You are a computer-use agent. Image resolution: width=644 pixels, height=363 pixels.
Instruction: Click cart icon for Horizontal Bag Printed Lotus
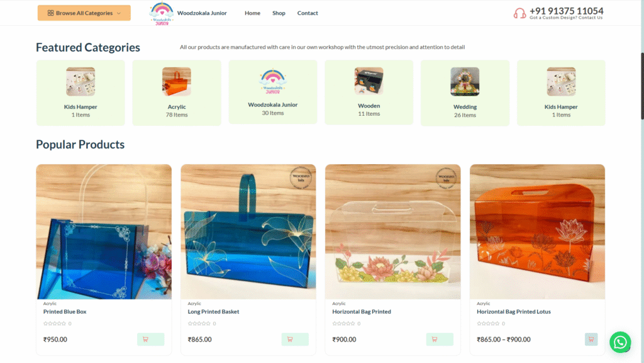coord(591,339)
